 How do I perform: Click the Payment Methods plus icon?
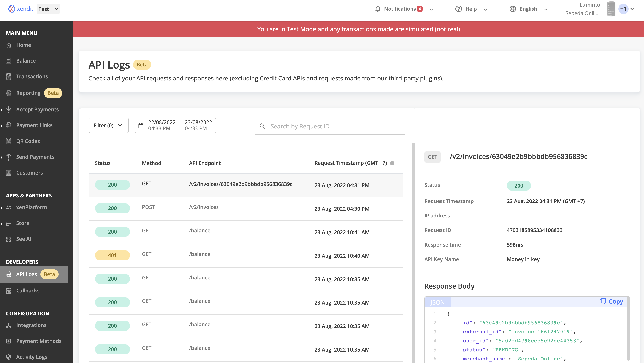(x=9, y=341)
